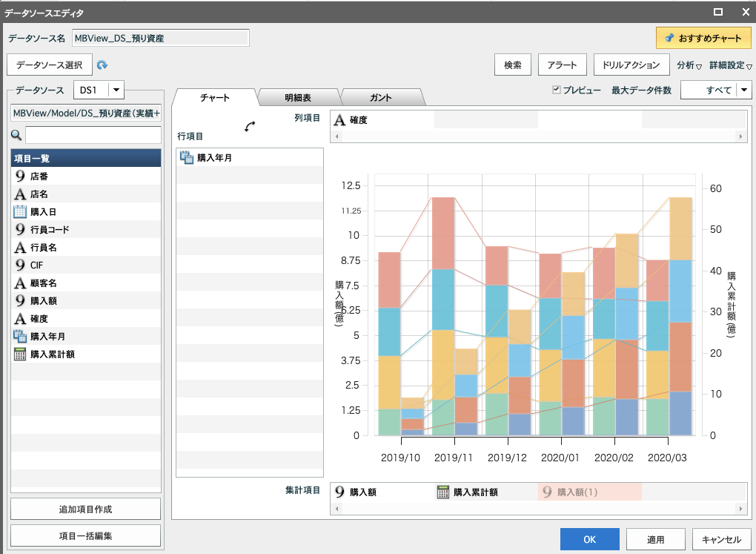This screenshot has height=554, width=756.
Task: Click the MBView/Model/DS_預り資産 path field
Action: (86, 113)
